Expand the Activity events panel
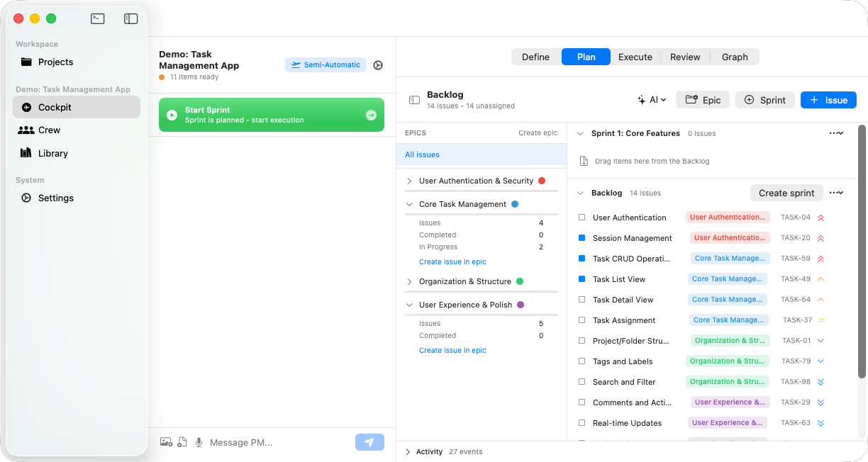This screenshot has width=868, height=462. 408,451
